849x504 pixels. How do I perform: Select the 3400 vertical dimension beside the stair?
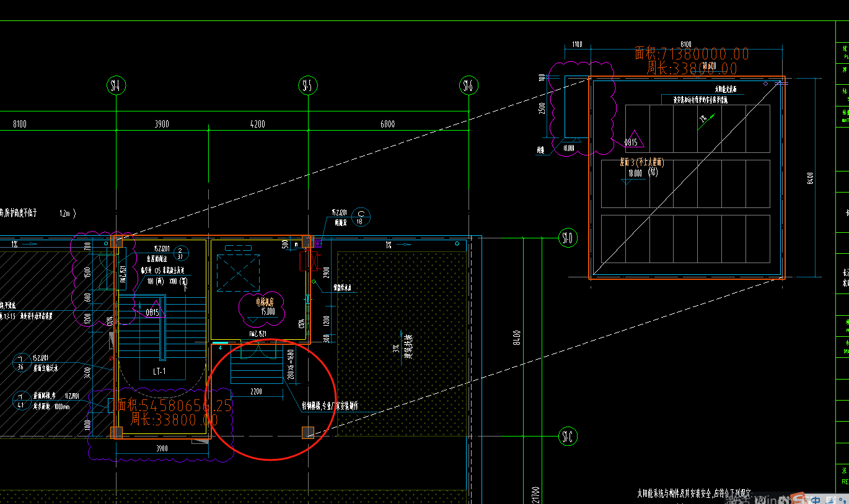point(87,372)
